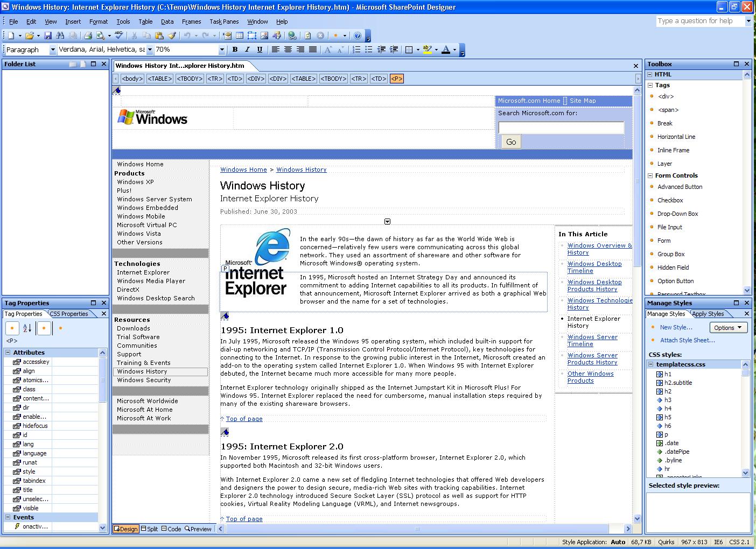
Task: Save the page with the floppy disk icon
Action: click(48, 36)
